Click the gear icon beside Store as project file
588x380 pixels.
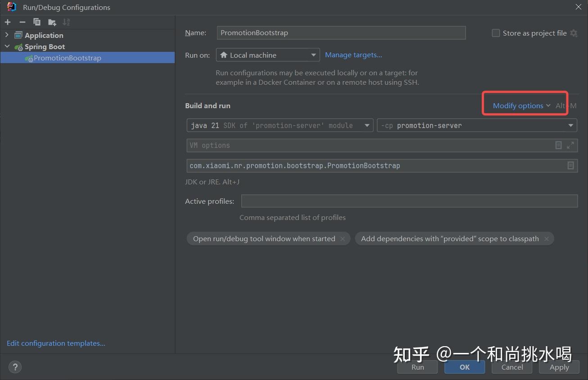point(574,33)
